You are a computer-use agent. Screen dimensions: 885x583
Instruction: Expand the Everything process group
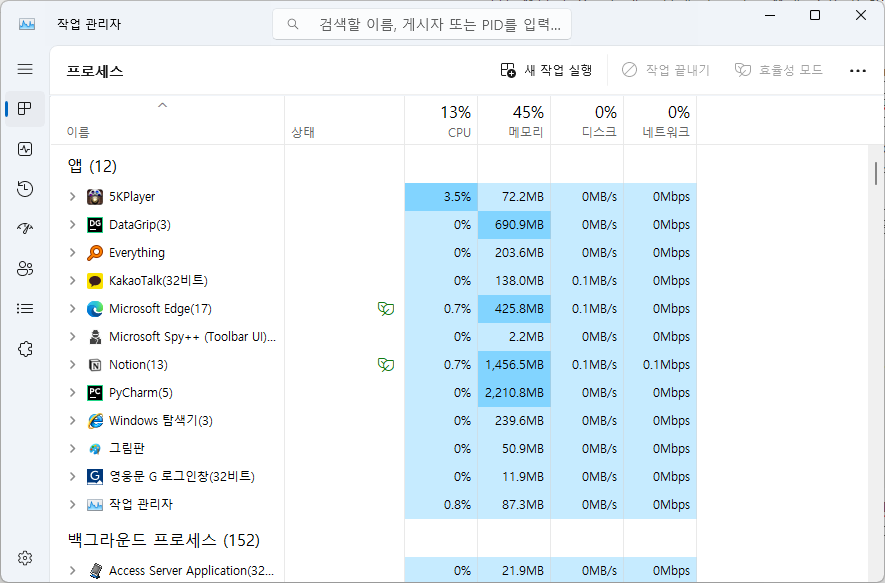coord(72,252)
